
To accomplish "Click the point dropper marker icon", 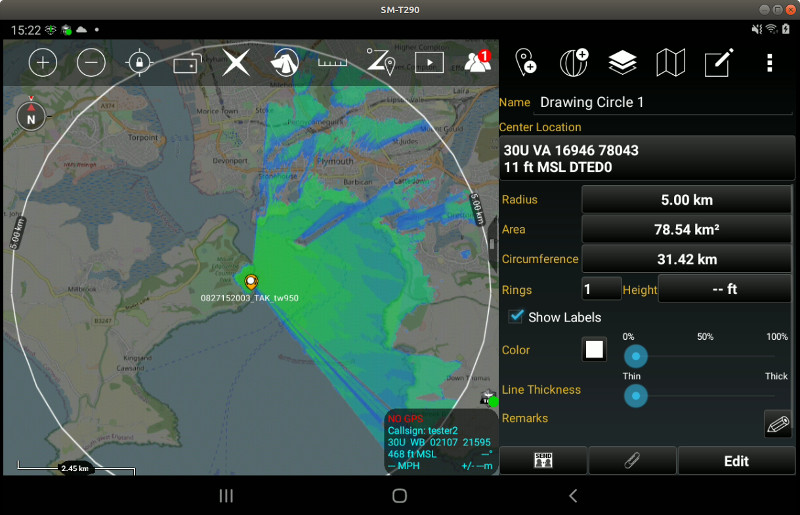I will (525, 63).
